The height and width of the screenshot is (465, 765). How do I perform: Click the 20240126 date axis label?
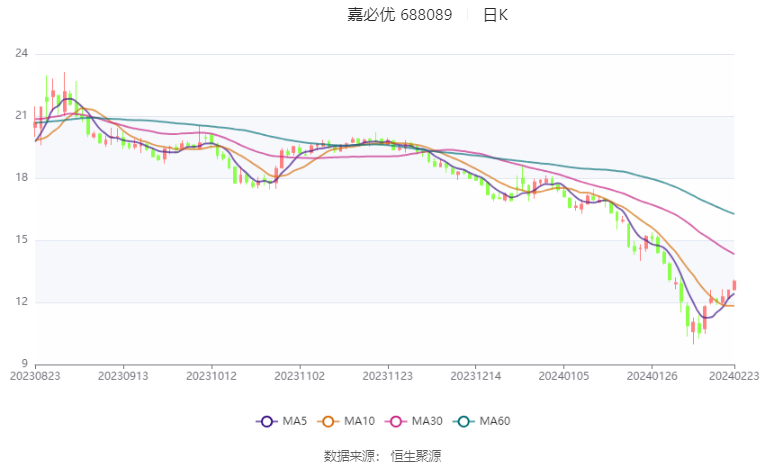click(x=652, y=376)
